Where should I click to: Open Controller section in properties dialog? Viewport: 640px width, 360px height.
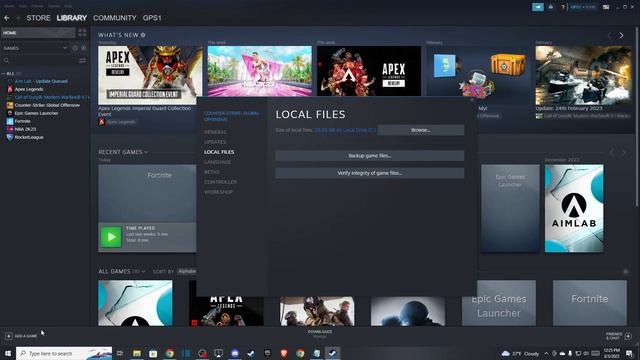220,182
